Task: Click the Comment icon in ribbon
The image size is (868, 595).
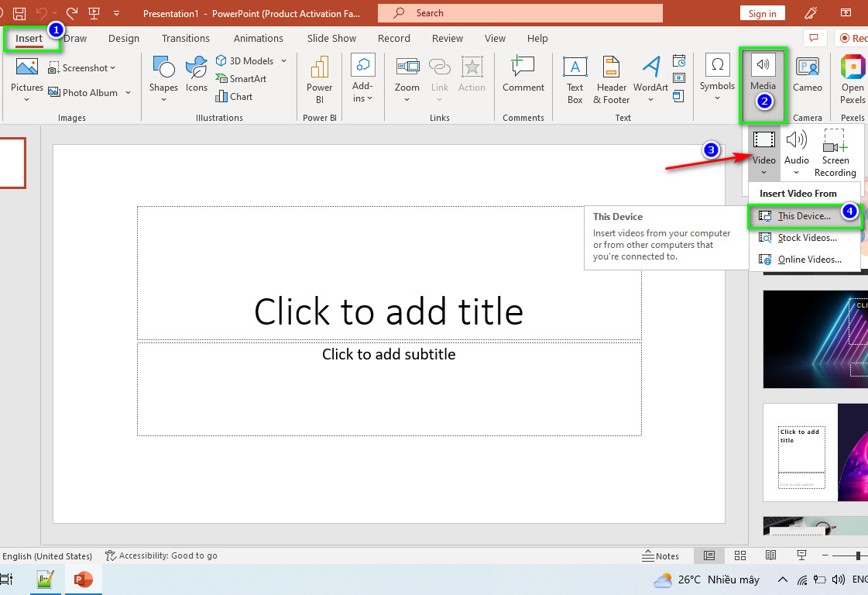Action: click(523, 67)
